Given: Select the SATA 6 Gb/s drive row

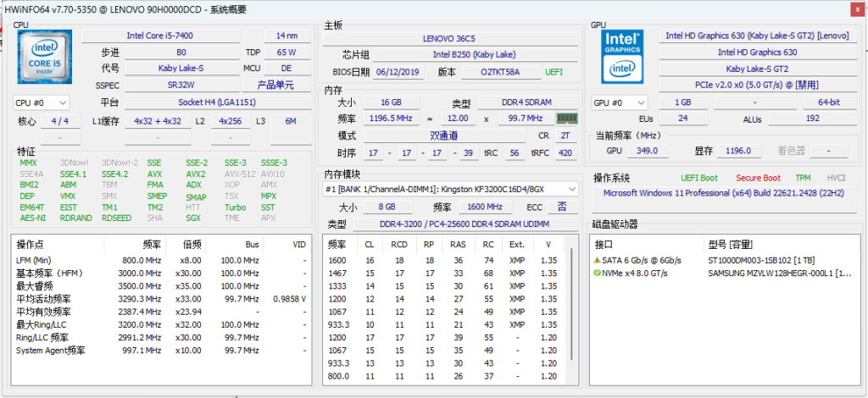Looking at the screenshot, I should tap(724, 260).
